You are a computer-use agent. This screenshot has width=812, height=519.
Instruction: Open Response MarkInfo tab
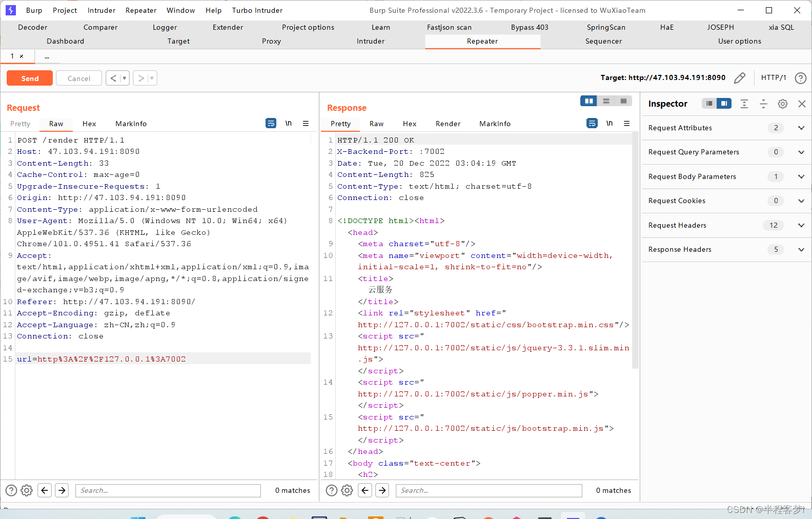click(x=495, y=124)
